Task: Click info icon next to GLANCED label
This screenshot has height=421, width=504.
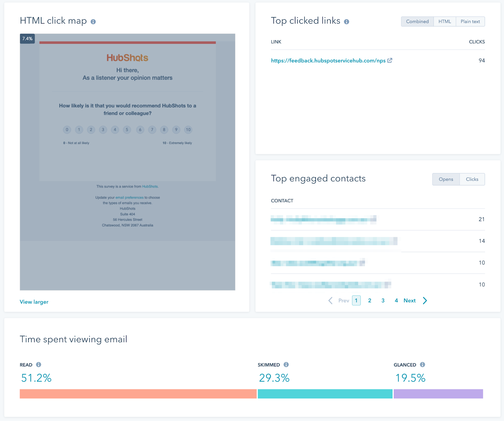Action: pyautogui.click(x=422, y=365)
